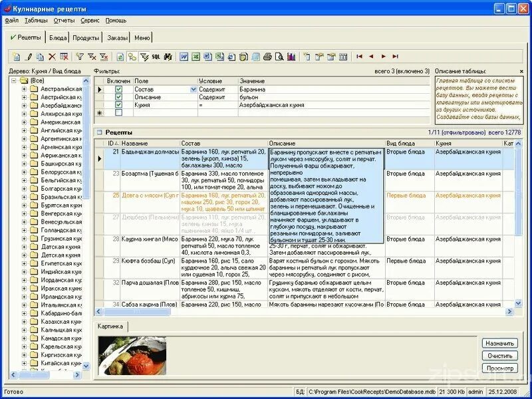Click the Internet Explorer export icon

[x=231, y=57]
